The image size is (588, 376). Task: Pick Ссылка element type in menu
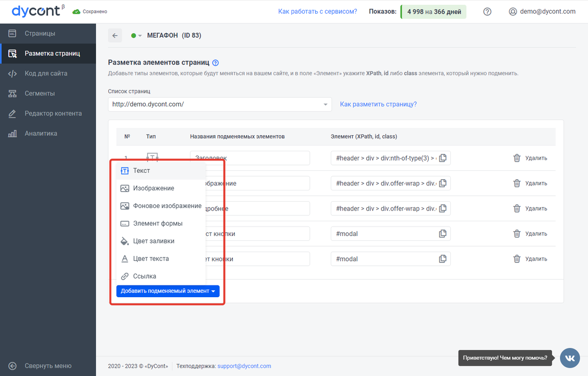(x=145, y=276)
